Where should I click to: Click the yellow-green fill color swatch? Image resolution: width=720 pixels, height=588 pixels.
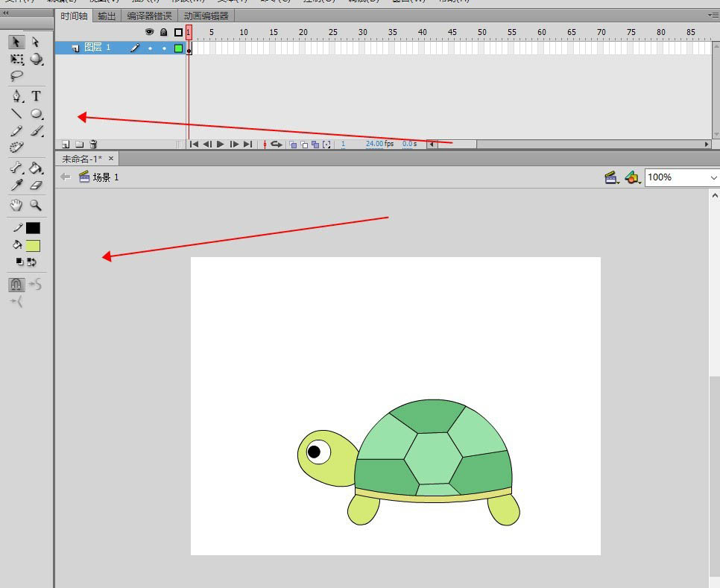pos(33,245)
